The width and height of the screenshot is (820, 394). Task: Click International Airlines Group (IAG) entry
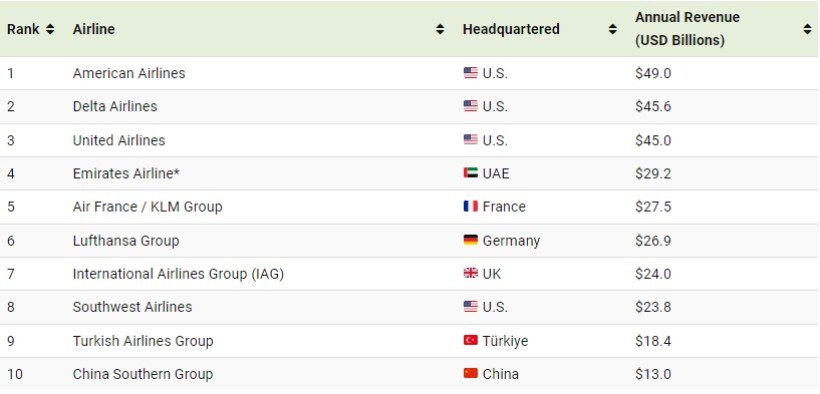pos(178,274)
